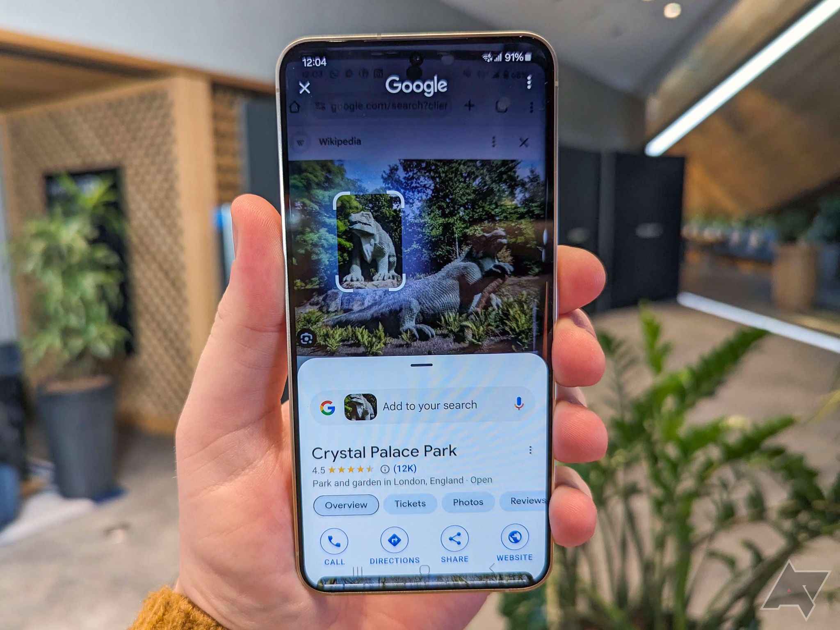
Task: Dismiss the Wikipedia search filter
Action: [518, 142]
